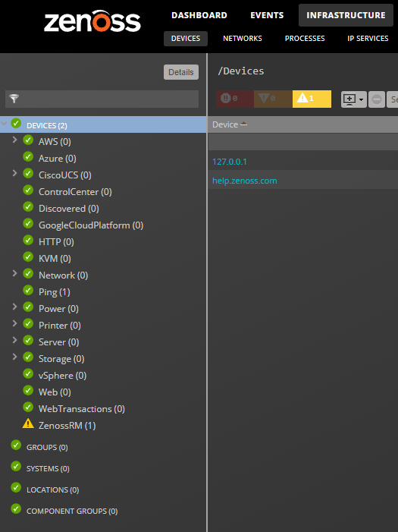The width and height of the screenshot is (398, 532).
Task: Click the error events orange badge
Action: click(273, 99)
